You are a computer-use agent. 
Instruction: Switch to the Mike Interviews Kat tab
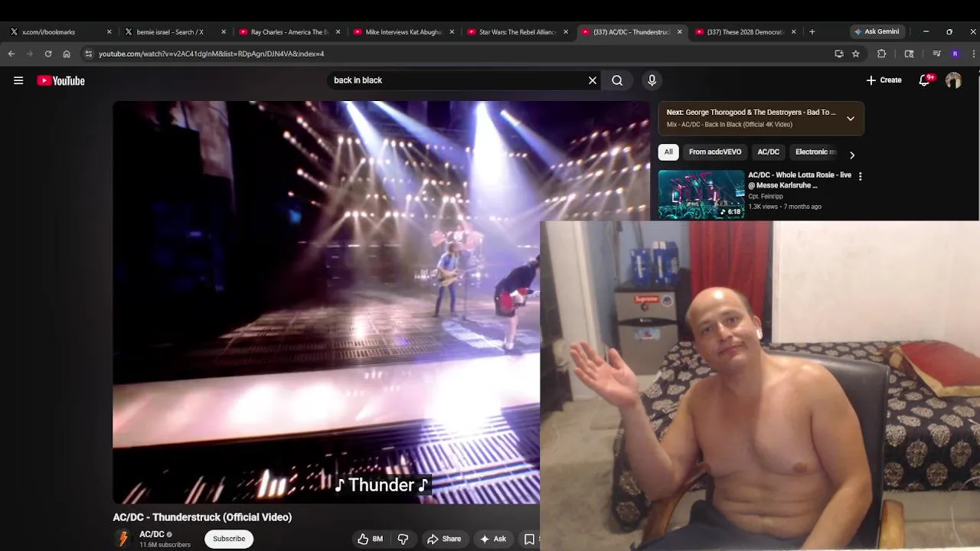[x=403, y=32]
